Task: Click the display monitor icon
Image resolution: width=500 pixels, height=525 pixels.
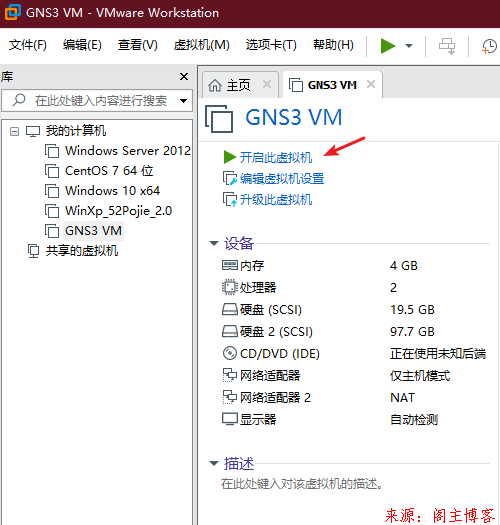Action: (x=230, y=419)
